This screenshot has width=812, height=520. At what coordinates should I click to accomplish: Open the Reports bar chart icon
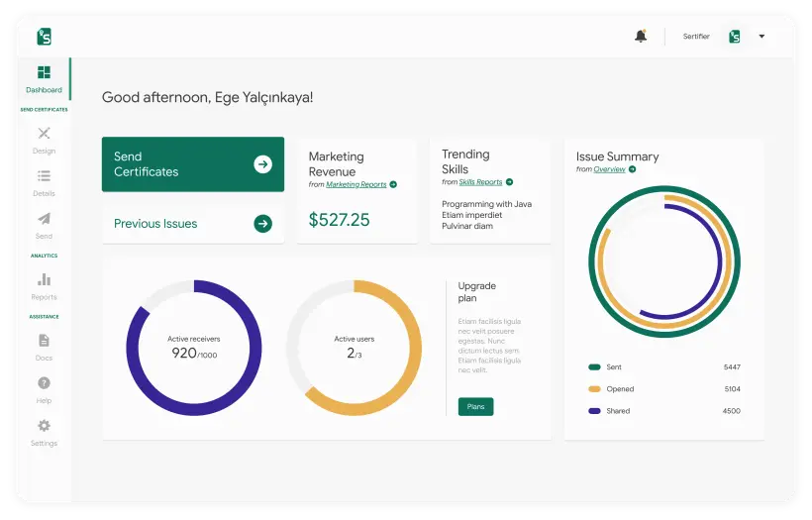pos(44,279)
